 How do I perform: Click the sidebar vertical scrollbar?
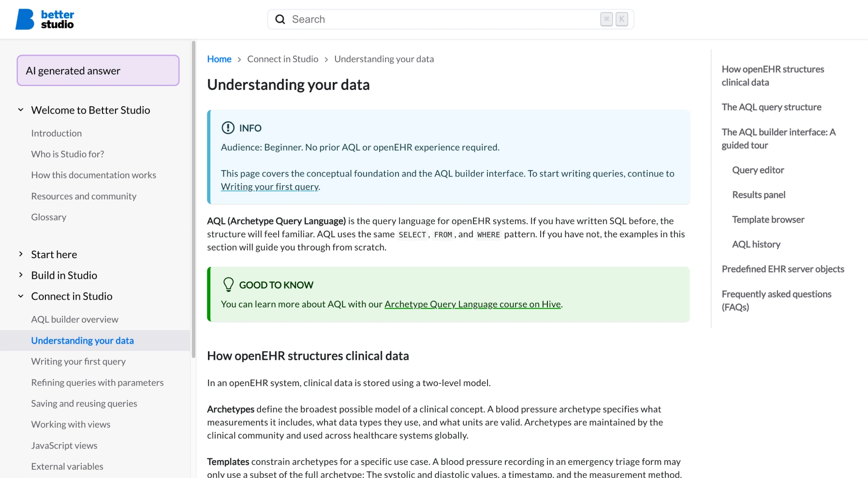coord(193,198)
